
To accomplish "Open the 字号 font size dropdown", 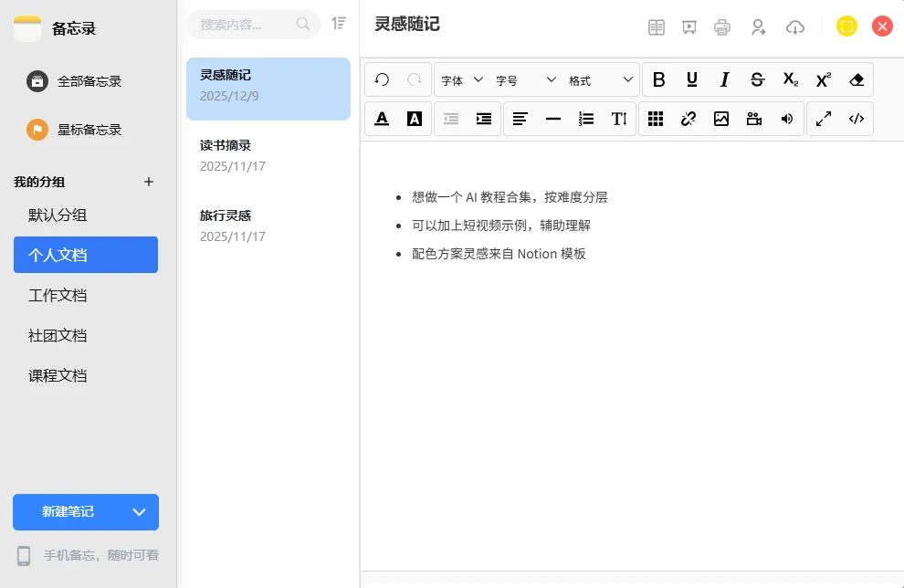I will [525, 80].
